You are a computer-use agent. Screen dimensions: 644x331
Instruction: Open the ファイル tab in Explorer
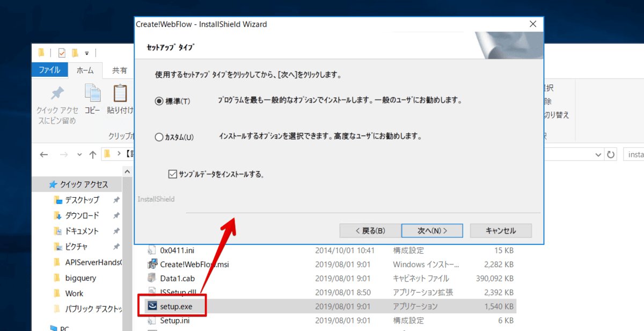pyautogui.click(x=49, y=70)
